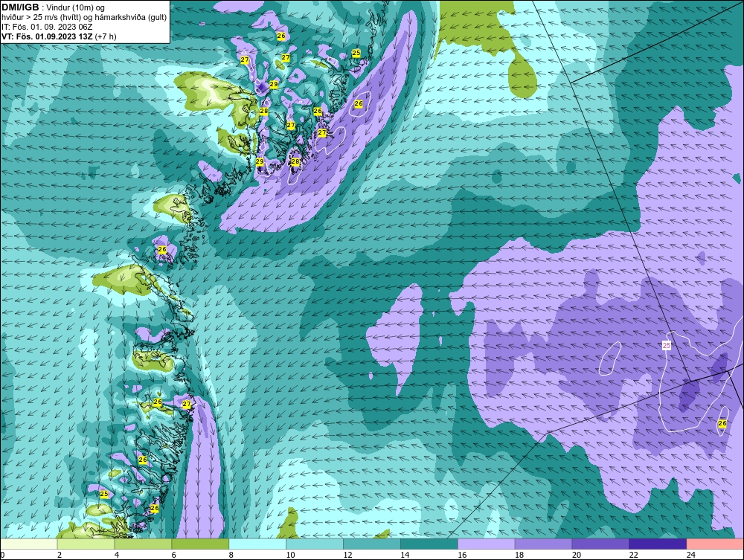Click the 2–4 m/s light green legend swatch
This screenshot has width=744, height=560.
[x=86, y=544]
